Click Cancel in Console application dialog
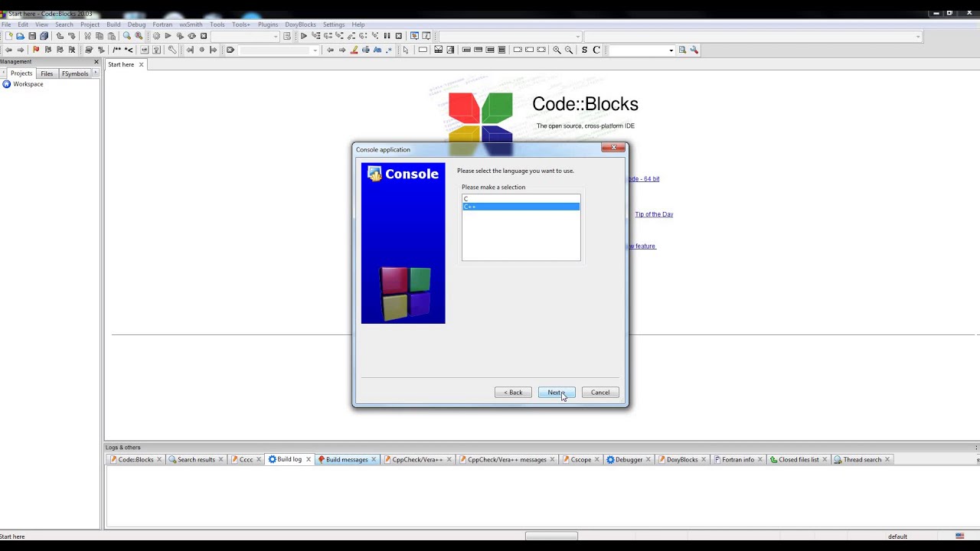 pyautogui.click(x=600, y=393)
